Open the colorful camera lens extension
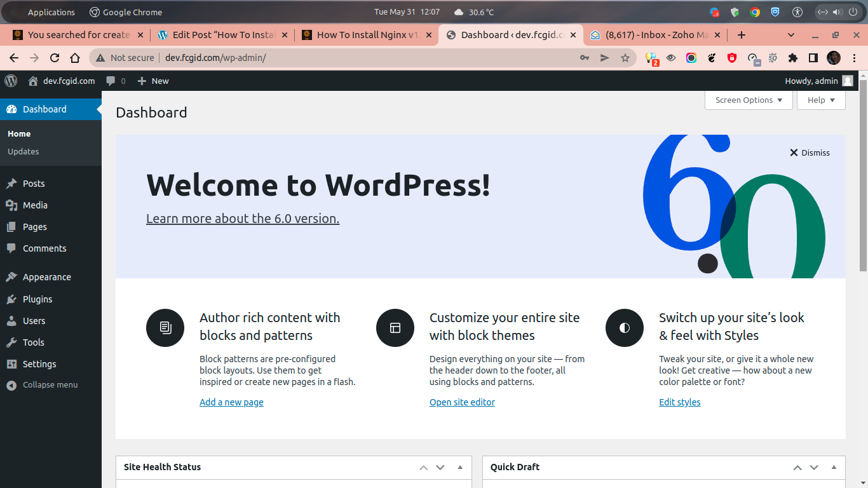This screenshot has width=868, height=488. tap(691, 58)
